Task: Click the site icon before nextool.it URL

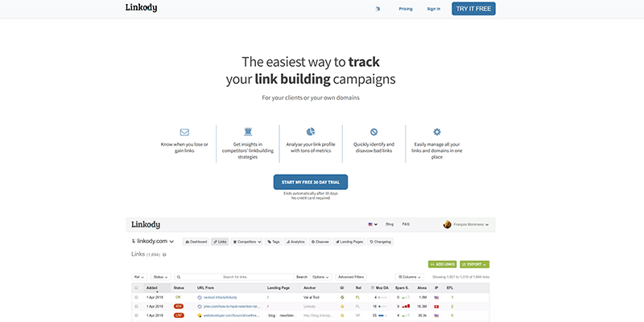Action: pos(200,297)
